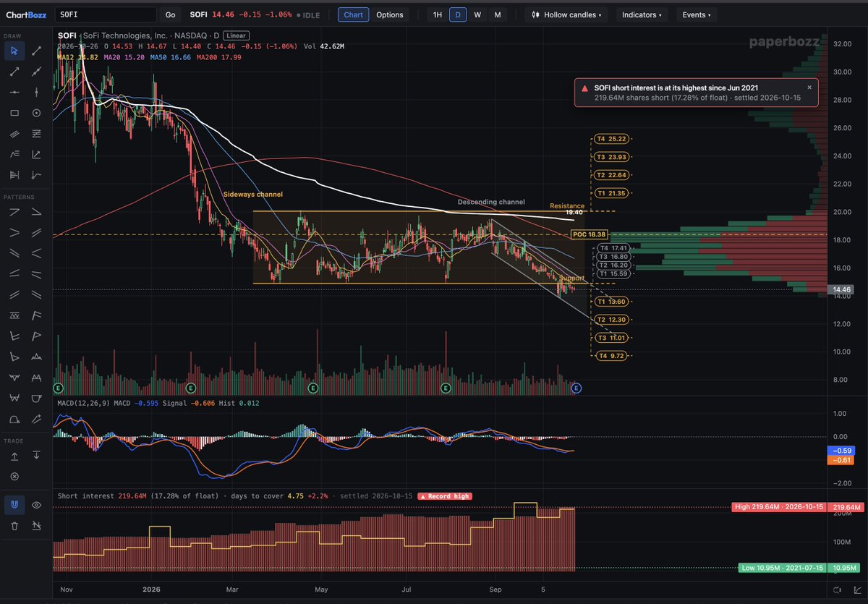Switch to the 1H timeframe
The height and width of the screenshot is (604, 868).
(437, 14)
